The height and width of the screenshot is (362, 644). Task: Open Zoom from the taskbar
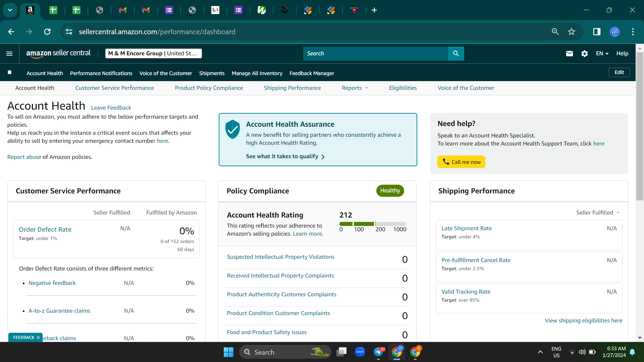tap(360, 352)
